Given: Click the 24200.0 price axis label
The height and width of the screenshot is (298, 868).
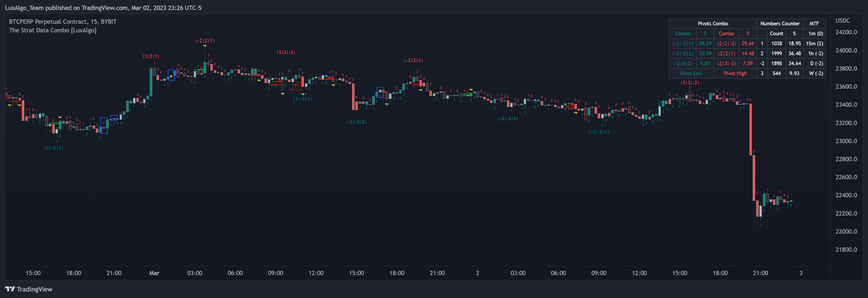Looking at the screenshot, I should pos(846,32).
